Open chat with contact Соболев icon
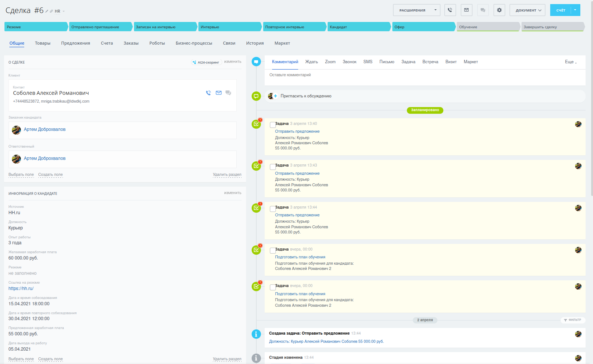Screen dimensions: 593x364 click(228, 93)
